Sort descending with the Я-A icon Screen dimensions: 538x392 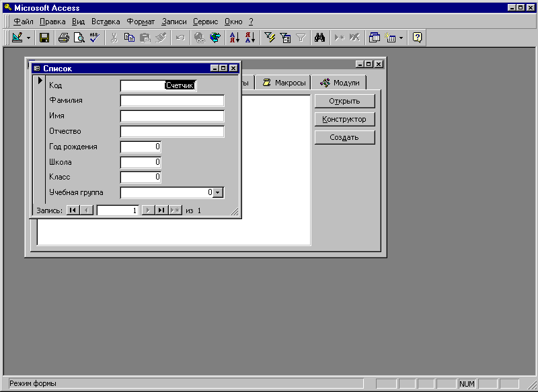pos(250,38)
